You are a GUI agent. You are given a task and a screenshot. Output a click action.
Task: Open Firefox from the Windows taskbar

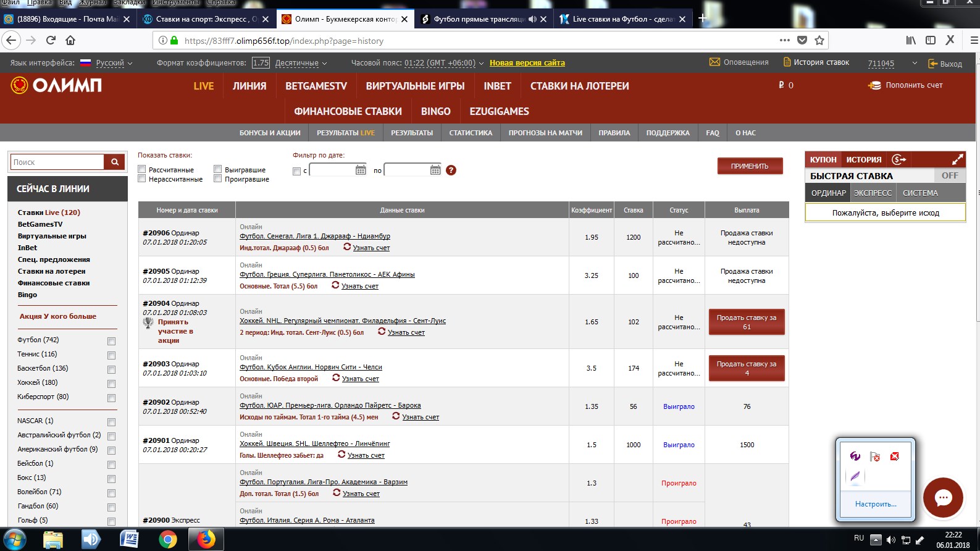(206, 539)
